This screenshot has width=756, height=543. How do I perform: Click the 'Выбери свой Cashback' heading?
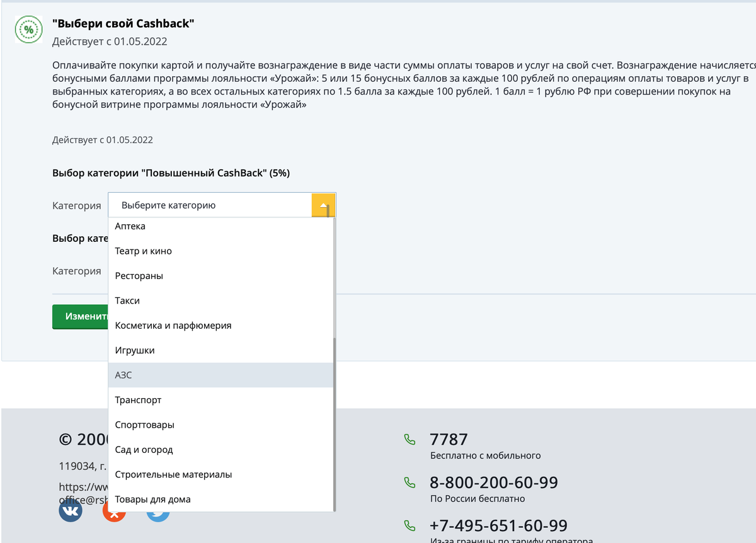coord(123,24)
